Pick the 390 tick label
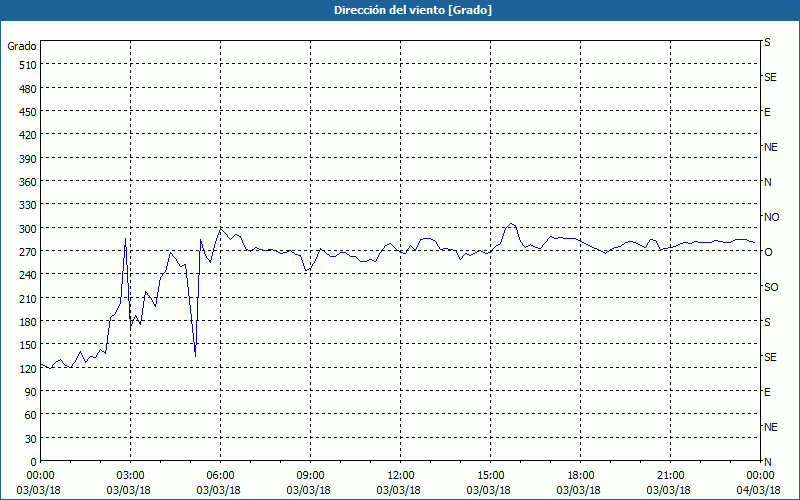The height and width of the screenshot is (500, 800). pyautogui.click(x=28, y=159)
